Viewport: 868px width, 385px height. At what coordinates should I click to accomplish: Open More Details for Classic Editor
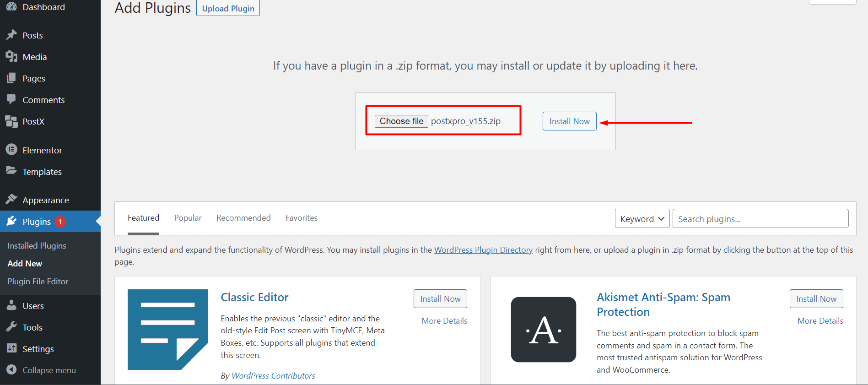(x=445, y=321)
